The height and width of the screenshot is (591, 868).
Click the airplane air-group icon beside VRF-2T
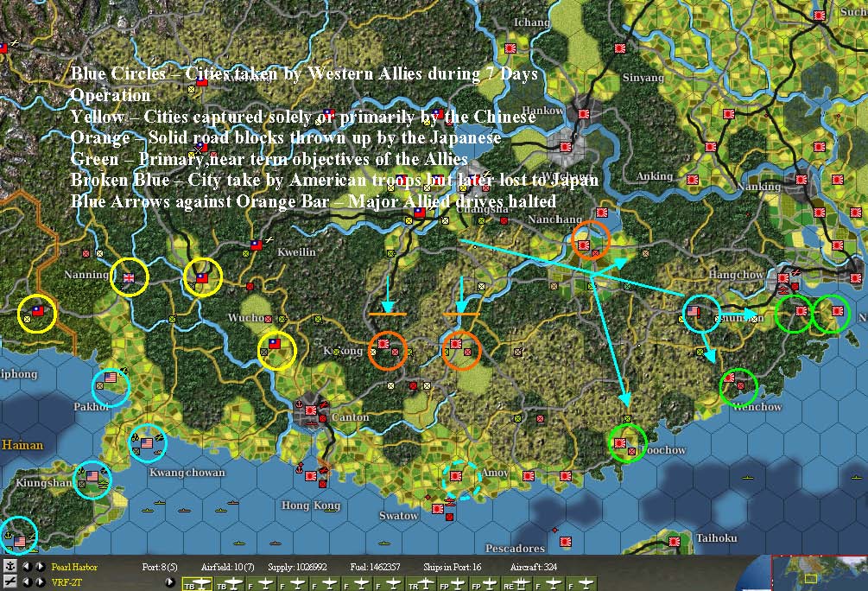(x=10, y=581)
